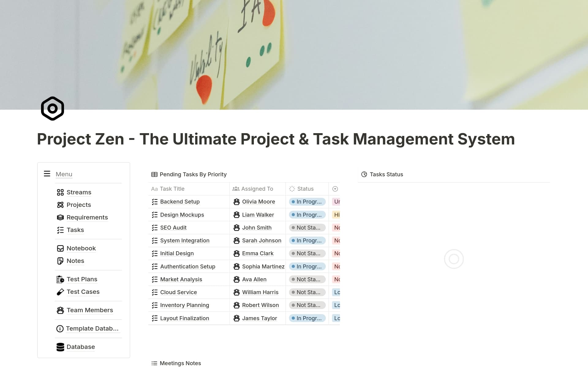
Task: Open the Streams section icon
Action: pos(60,192)
